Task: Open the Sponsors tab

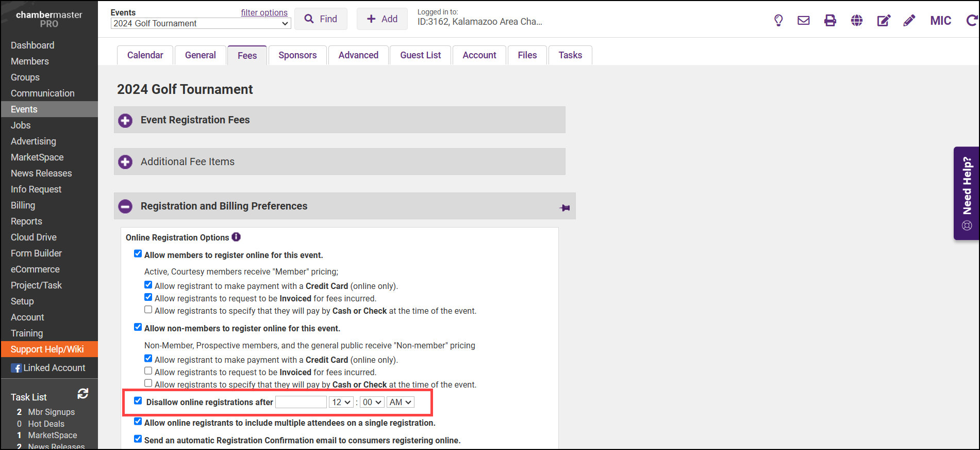Action: click(x=297, y=55)
